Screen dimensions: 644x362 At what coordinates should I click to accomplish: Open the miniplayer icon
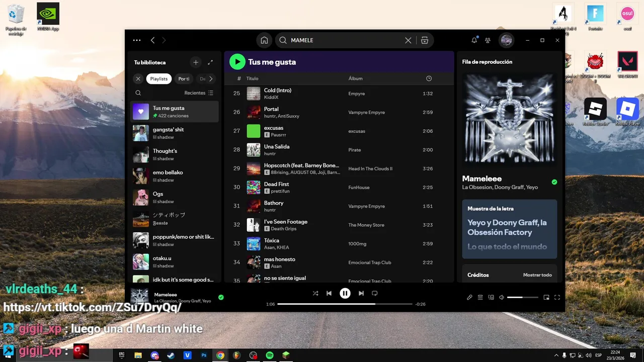point(546,297)
